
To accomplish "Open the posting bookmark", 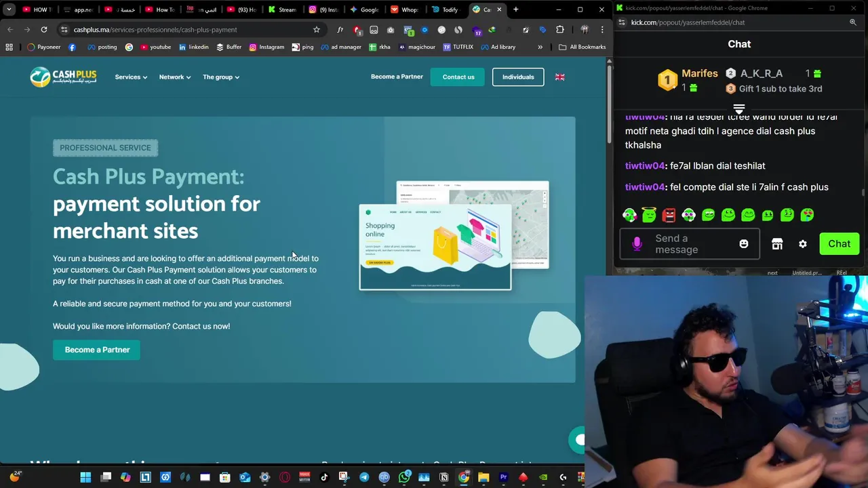I will (x=101, y=47).
